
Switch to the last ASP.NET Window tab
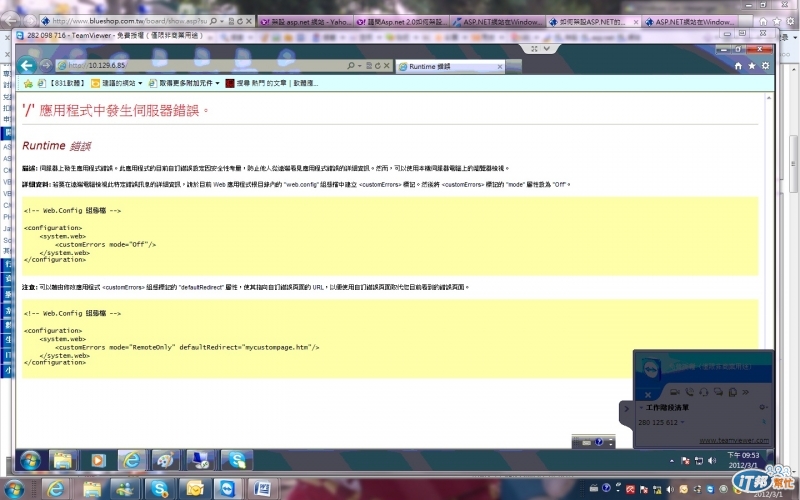coord(690,21)
